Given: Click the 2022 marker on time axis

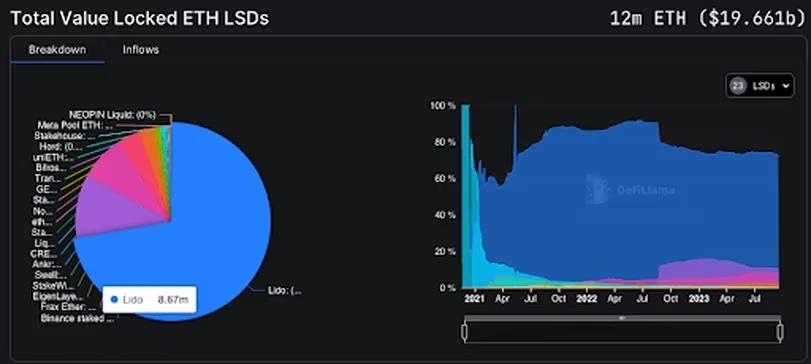Looking at the screenshot, I should [x=587, y=299].
